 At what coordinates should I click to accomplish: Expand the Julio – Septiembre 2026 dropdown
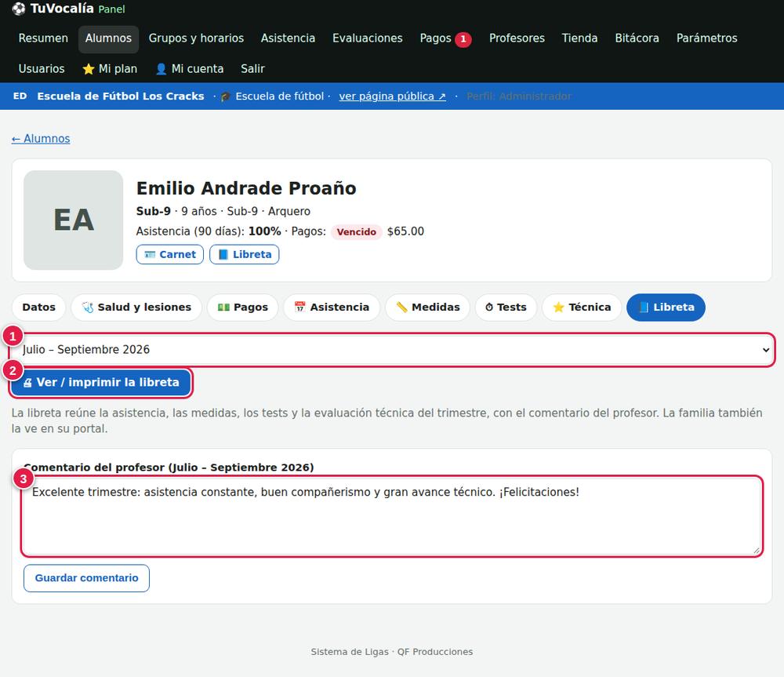[393, 350]
